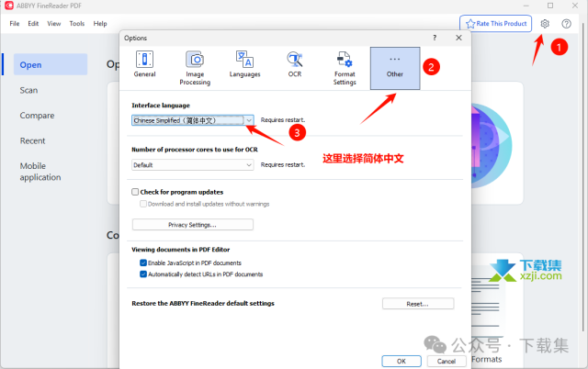Open the File menu
The width and height of the screenshot is (588, 369).
pos(15,23)
